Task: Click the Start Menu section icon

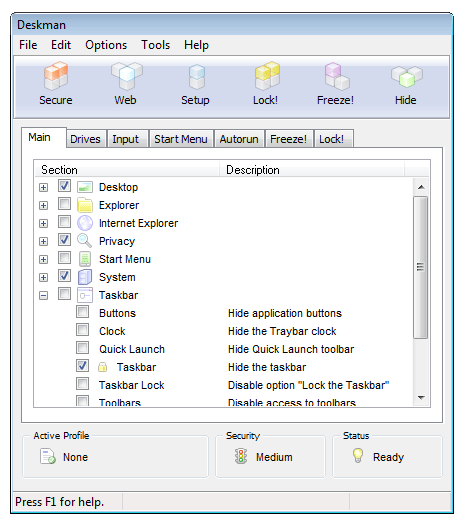Action: (x=85, y=259)
